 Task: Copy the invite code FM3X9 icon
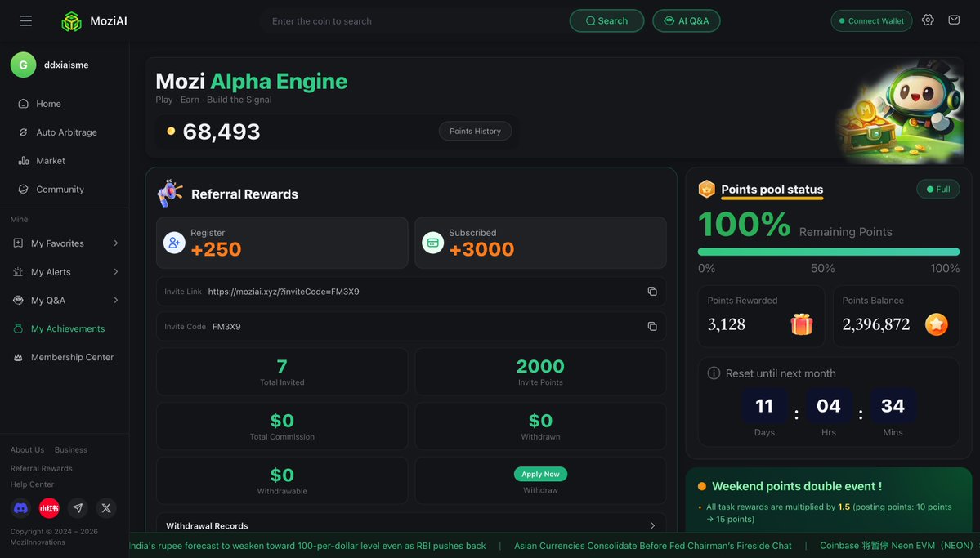coord(652,326)
